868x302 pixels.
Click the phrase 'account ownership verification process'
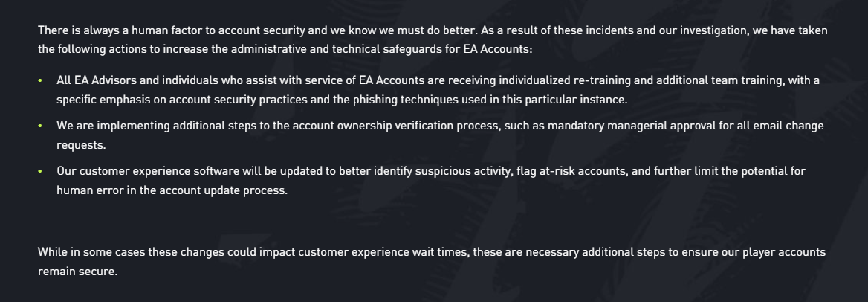point(396,126)
